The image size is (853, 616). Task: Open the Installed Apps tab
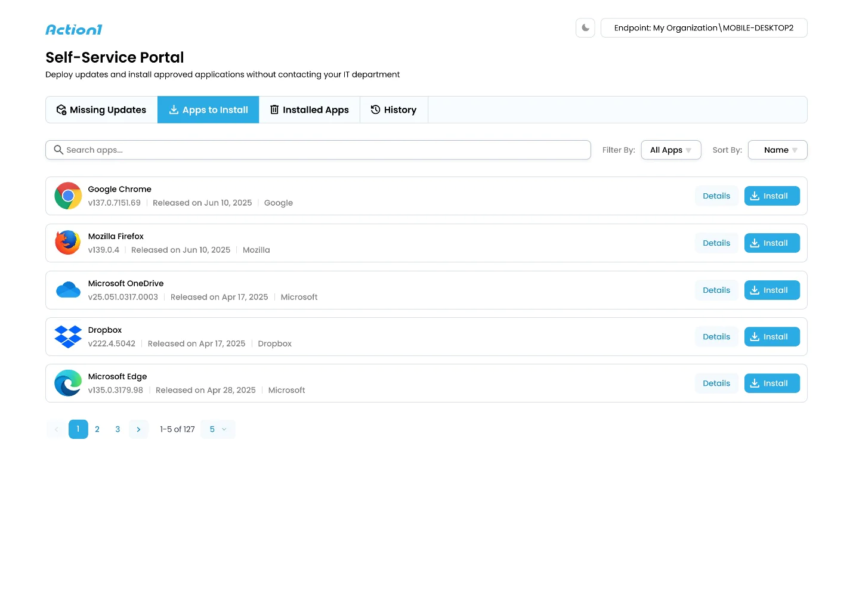click(309, 110)
